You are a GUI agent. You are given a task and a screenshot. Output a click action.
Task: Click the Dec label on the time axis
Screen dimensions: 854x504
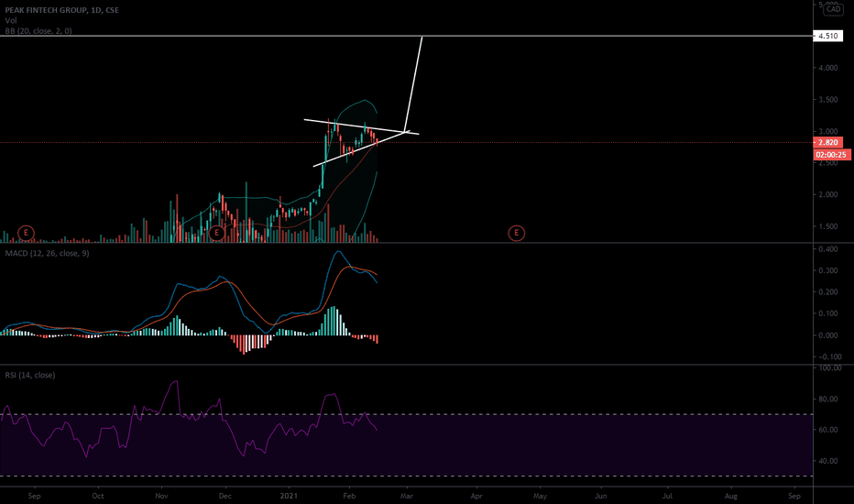point(224,496)
